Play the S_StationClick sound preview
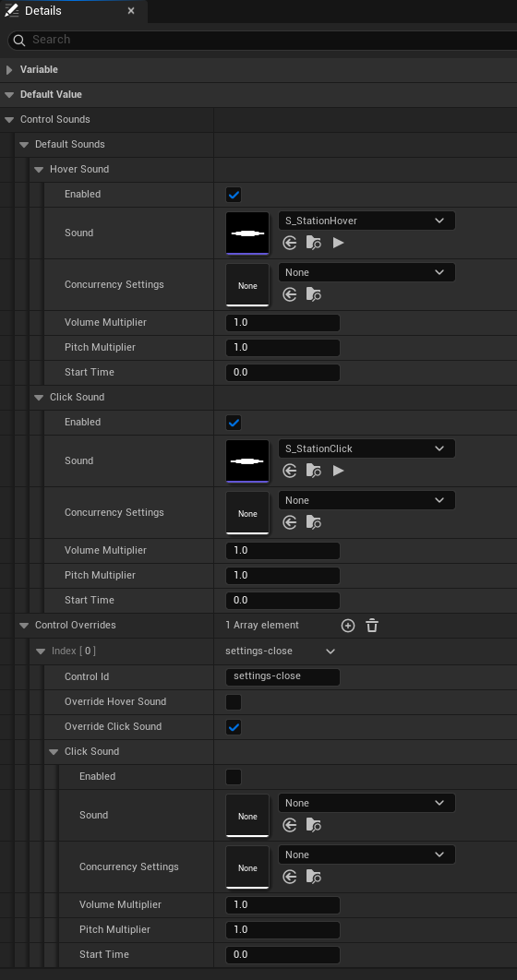Viewport: 517px width, 980px height. tap(338, 471)
